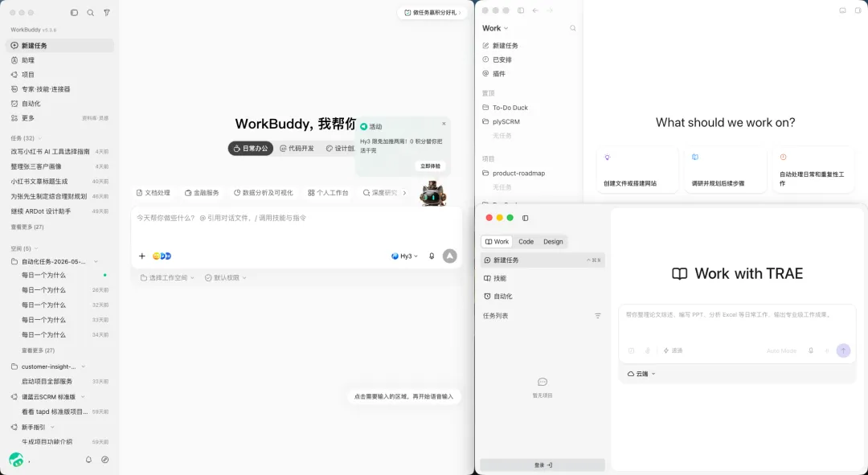Open the Hy3 model dropdown
This screenshot has height=475, width=868.
click(x=404, y=256)
